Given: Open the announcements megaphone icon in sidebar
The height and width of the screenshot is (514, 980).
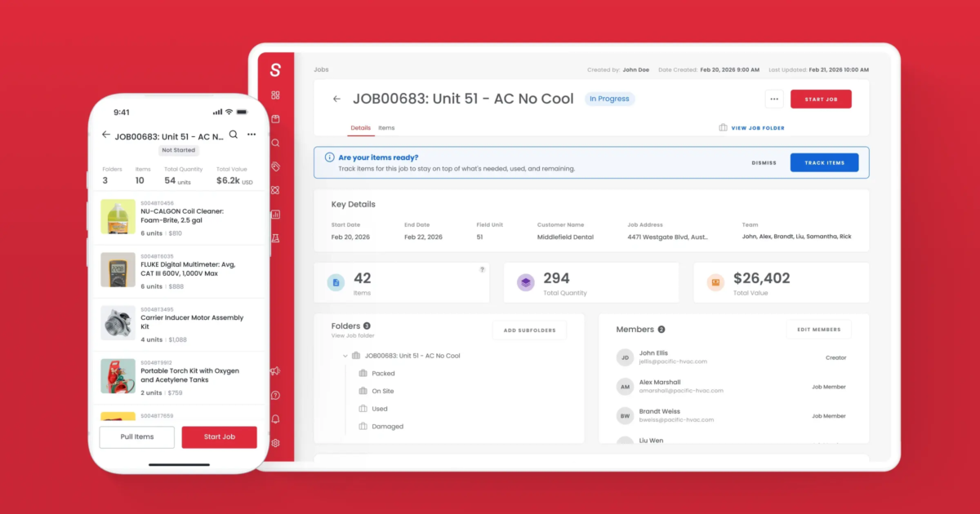Looking at the screenshot, I should (275, 371).
